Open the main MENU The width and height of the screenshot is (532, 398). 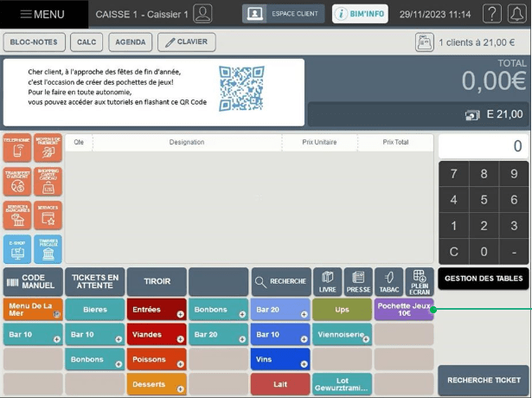coord(44,14)
